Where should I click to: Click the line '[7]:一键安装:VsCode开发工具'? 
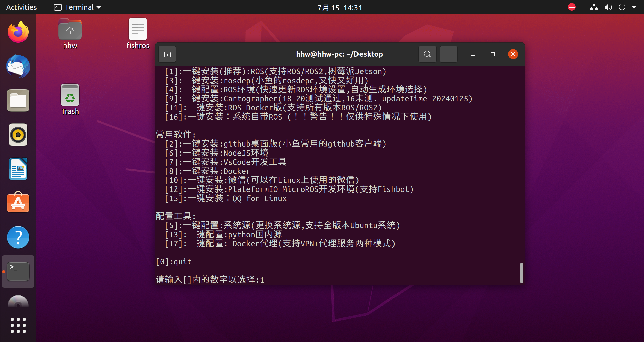click(x=226, y=162)
